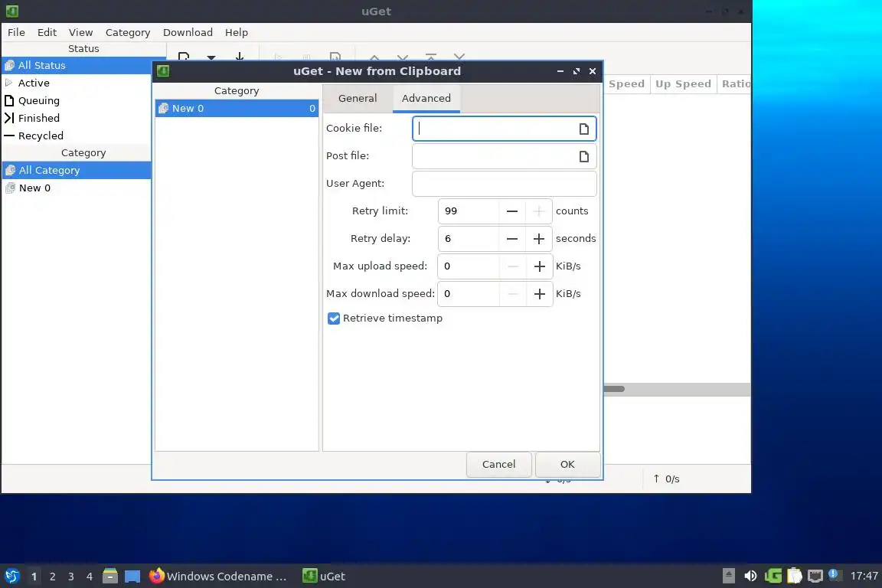Edit the Retry delay value 6
Viewport: 882px width, 588px height.
click(x=469, y=239)
